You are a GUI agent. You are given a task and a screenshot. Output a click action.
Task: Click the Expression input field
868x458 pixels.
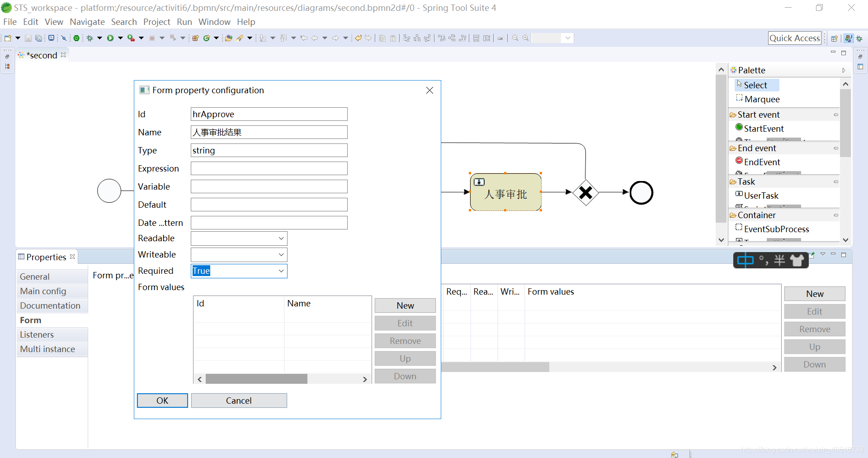[269, 168]
